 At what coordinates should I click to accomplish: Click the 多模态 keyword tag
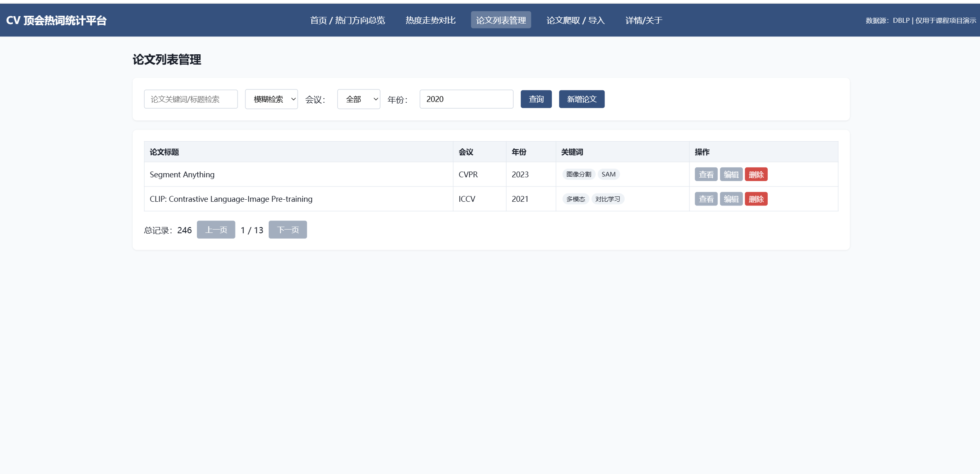[x=576, y=199]
